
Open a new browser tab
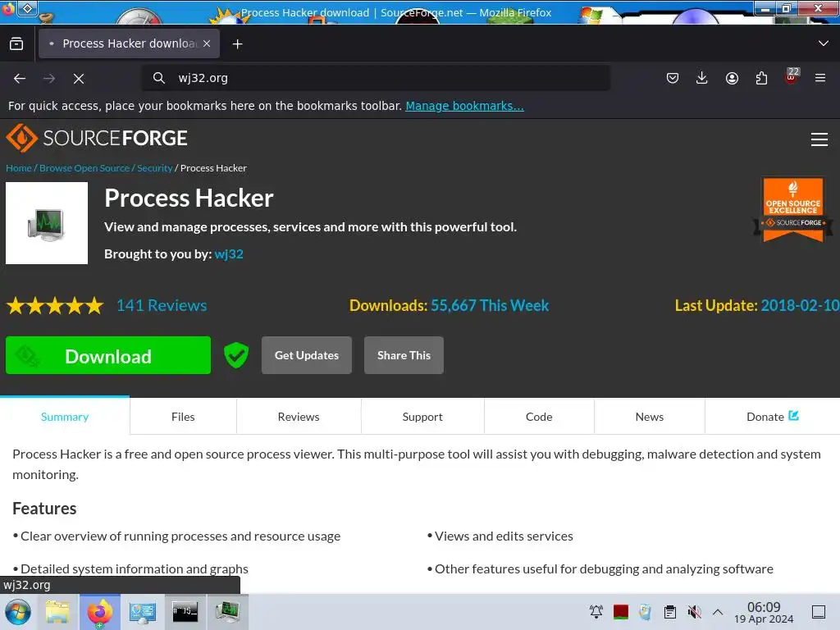pyautogui.click(x=237, y=44)
